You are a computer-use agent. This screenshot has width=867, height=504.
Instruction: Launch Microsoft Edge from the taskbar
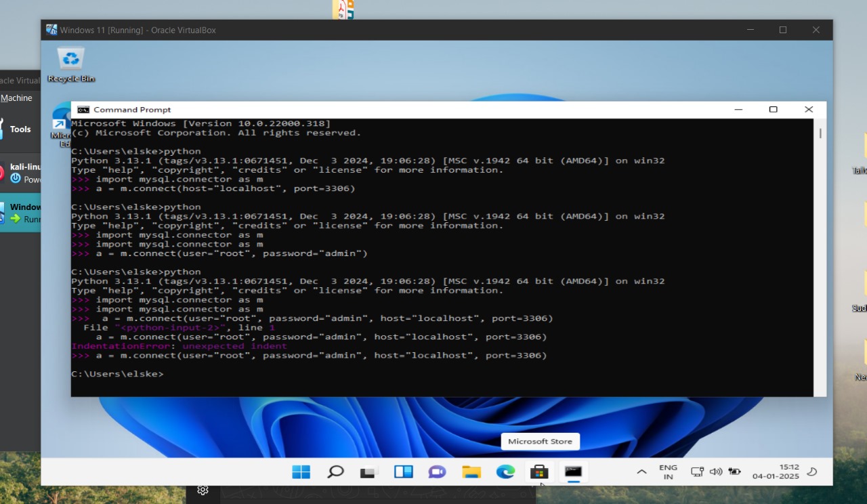click(x=505, y=471)
